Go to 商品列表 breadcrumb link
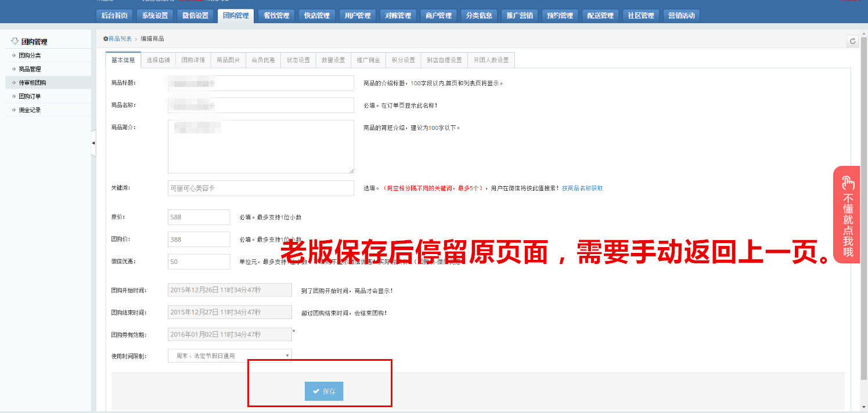The height and width of the screenshot is (413, 868). click(120, 39)
